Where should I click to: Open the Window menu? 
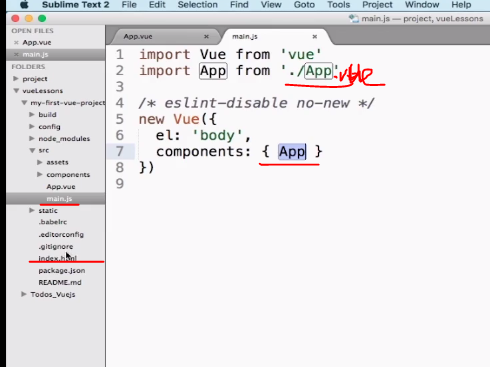pos(422,5)
